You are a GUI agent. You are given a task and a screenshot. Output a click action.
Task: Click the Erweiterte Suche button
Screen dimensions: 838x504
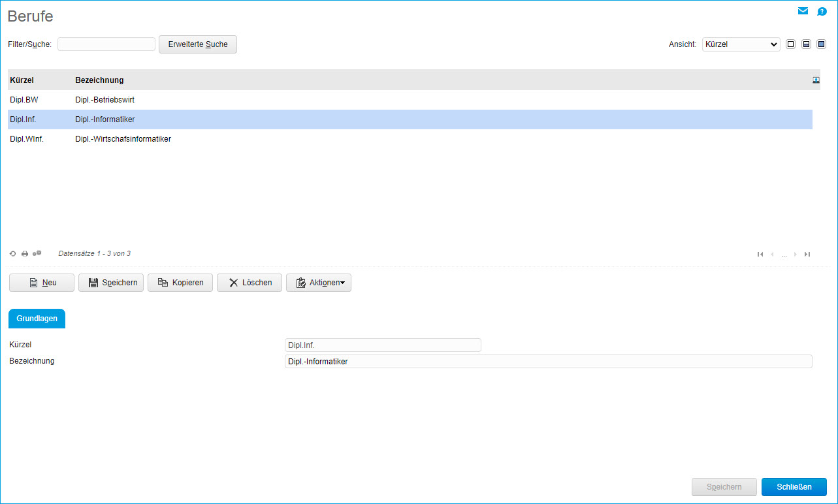[x=198, y=44]
